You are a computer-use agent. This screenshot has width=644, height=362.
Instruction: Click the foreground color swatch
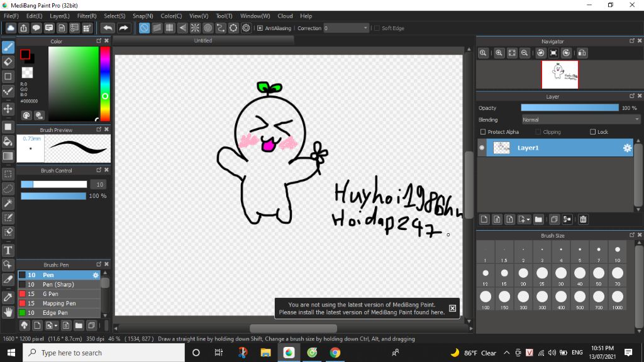[x=25, y=54]
